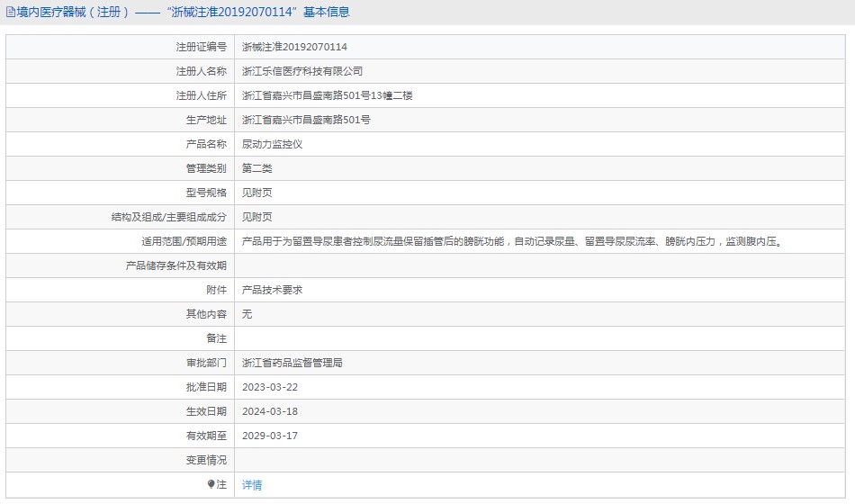Screen dimensions: 855x504
Task: Select attachment value 产品技术要求
Action: pos(272,290)
